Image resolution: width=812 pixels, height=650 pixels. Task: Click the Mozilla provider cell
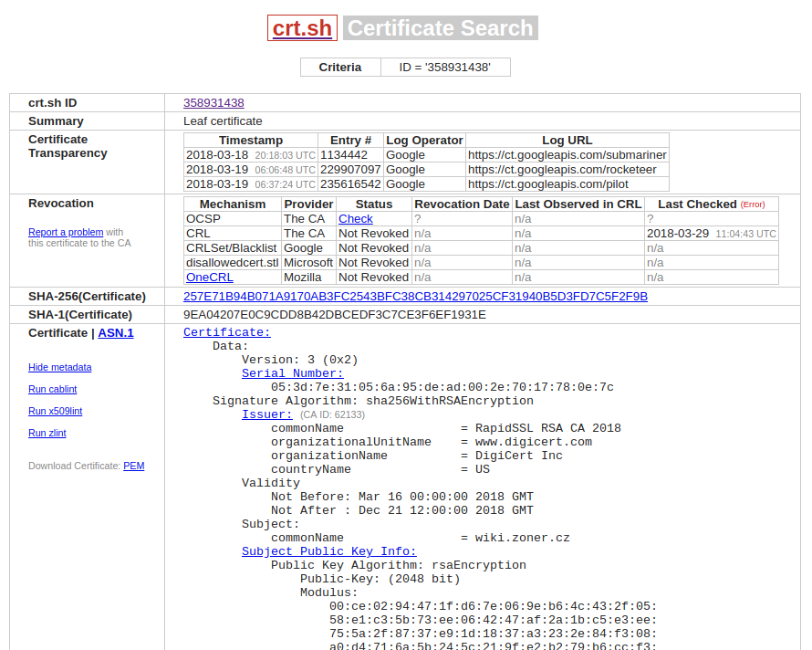click(x=302, y=278)
